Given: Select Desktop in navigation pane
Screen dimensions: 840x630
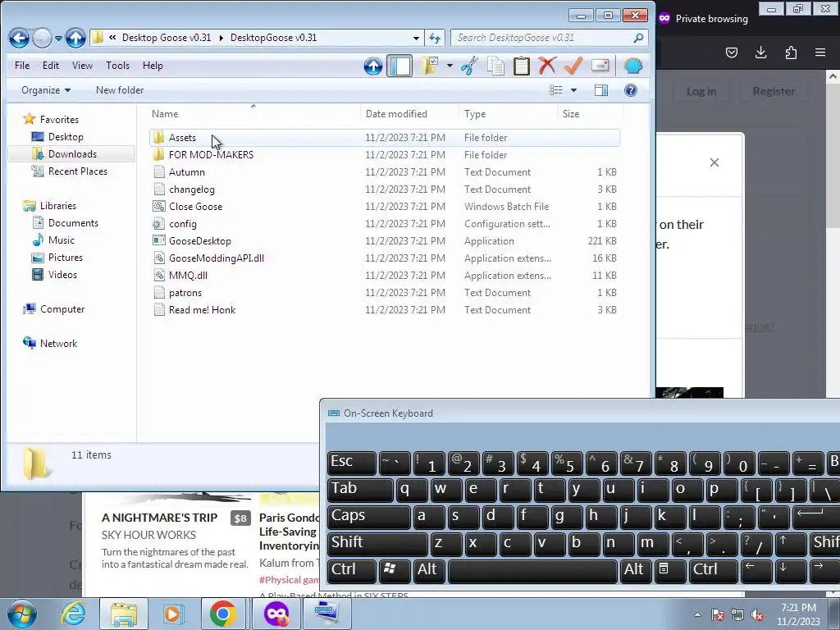Looking at the screenshot, I should click(66, 137).
